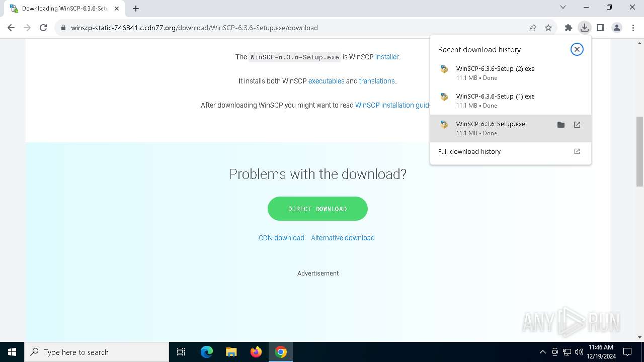Go back to the previous page
Image resolution: width=644 pixels, height=362 pixels.
11,28
